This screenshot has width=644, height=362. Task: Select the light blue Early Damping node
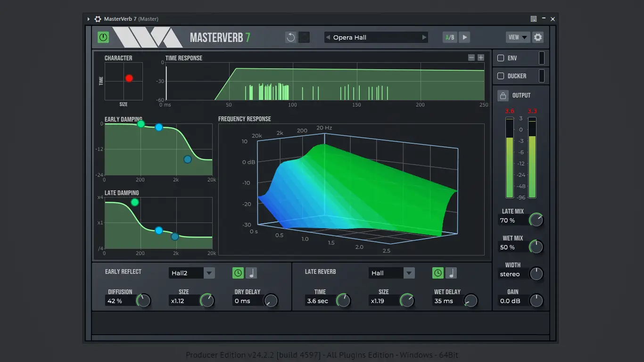coord(159,127)
